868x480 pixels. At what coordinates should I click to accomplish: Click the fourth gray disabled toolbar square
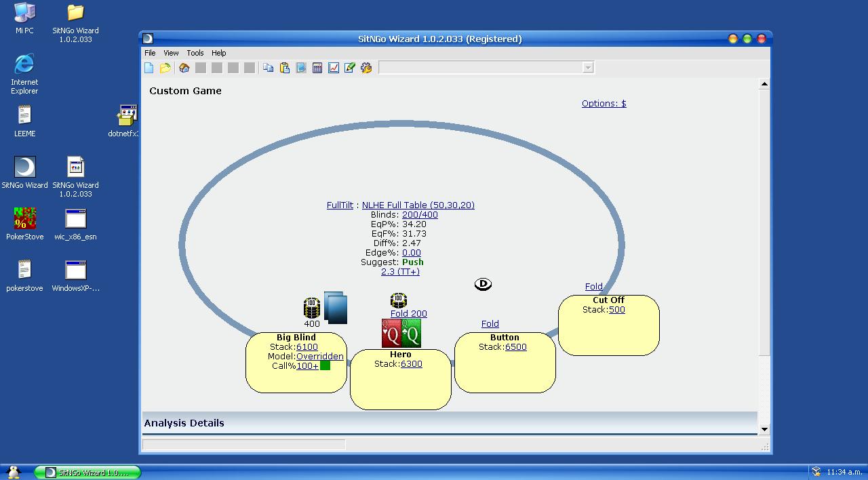(x=250, y=68)
